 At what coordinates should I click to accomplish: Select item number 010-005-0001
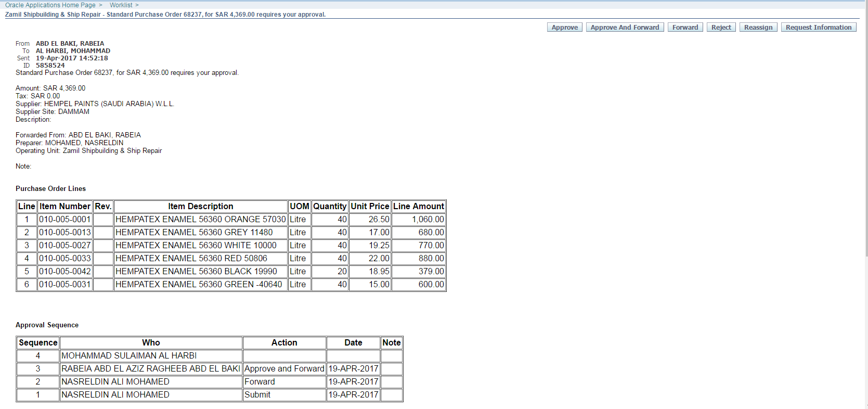coord(65,219)
